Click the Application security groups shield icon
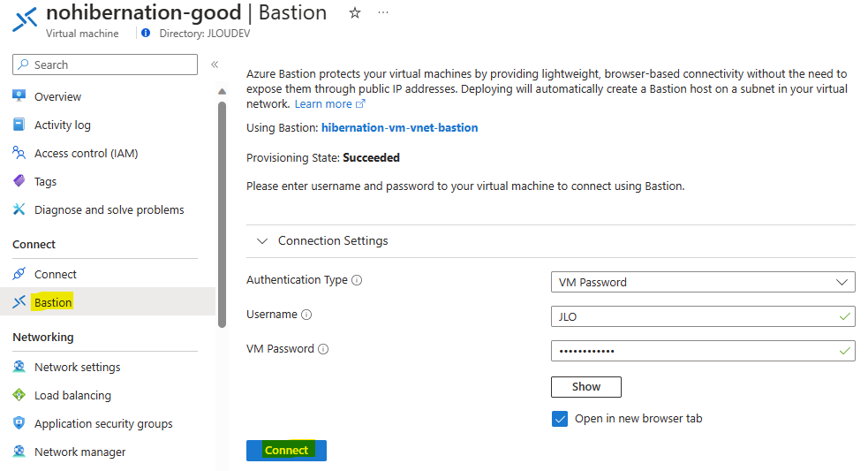 [19, 422]
